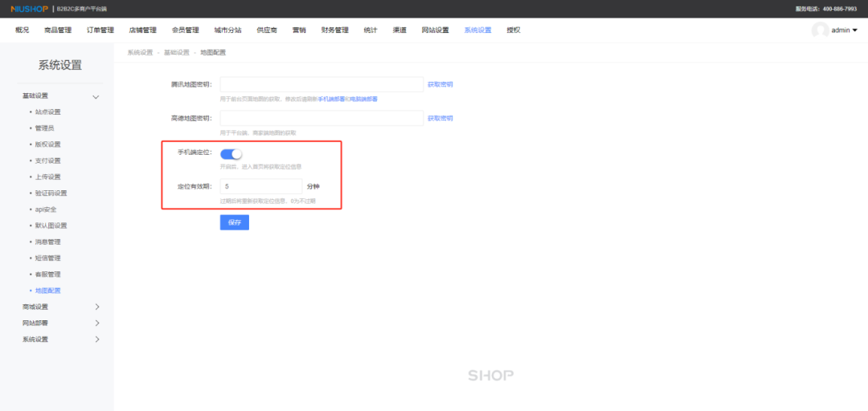Screen dimensions: 868x411
Task: Open the 手机端部署 hint link
Action: [331, 99]
